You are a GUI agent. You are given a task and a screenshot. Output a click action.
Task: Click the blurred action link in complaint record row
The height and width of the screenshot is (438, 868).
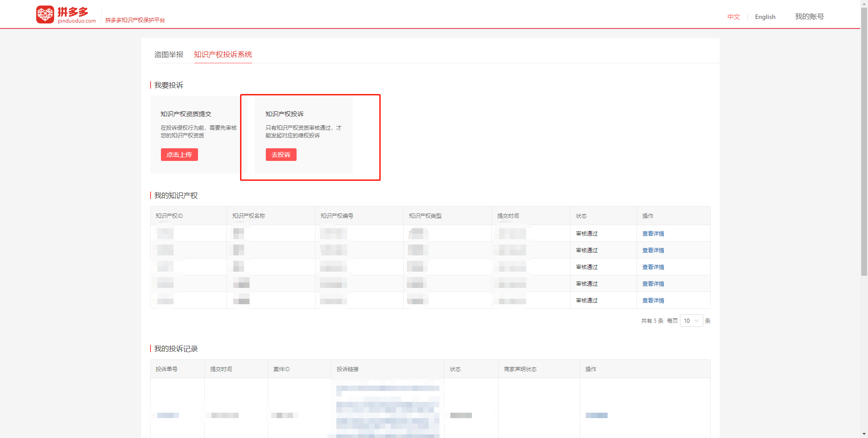tap(597, 415)
